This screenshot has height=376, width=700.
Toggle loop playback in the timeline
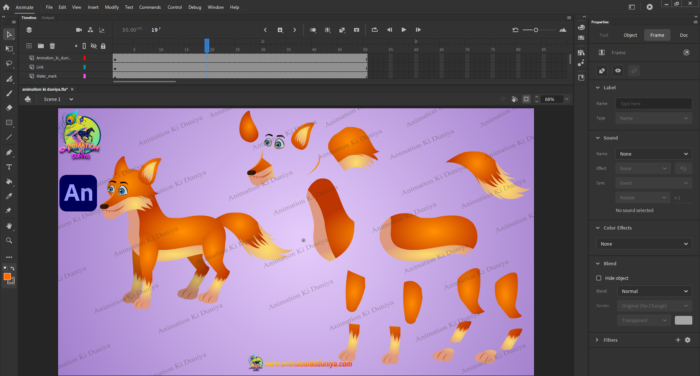tap(375, 30)
